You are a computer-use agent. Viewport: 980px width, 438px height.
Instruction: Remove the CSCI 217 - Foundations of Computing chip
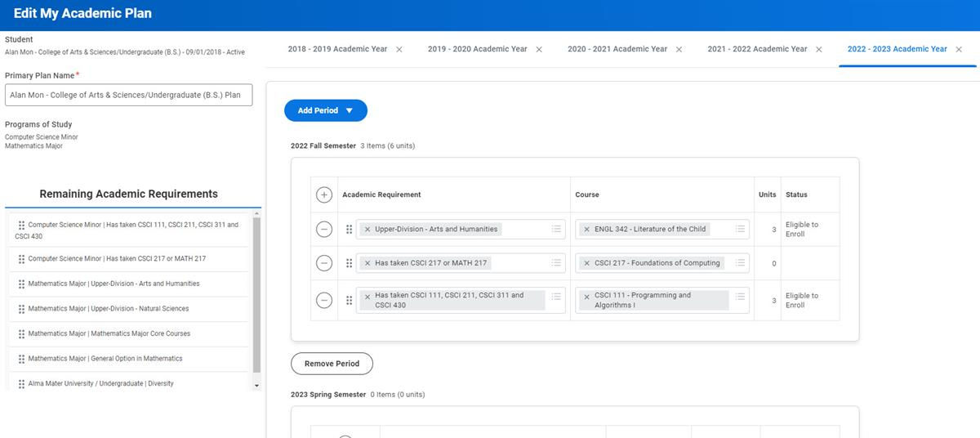pos(586,263)
